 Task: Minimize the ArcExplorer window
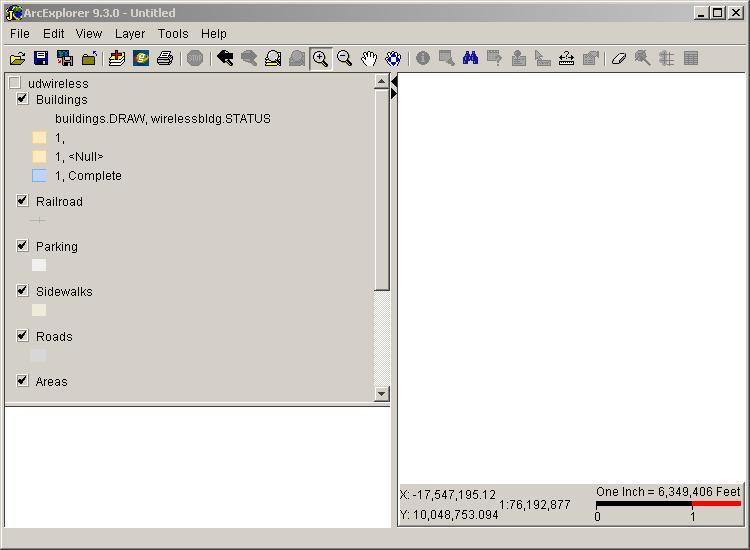point(701,13)
